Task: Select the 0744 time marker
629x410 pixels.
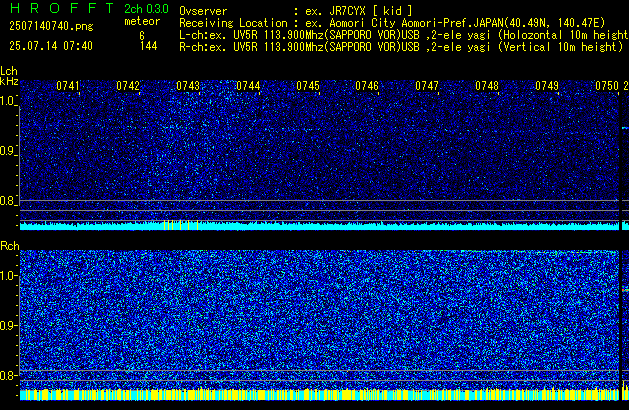Action: (x=248, y=86)
